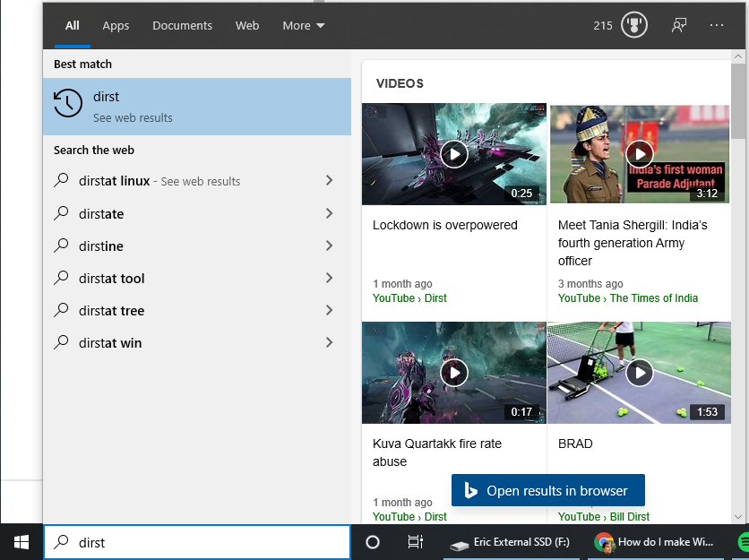Open the feedback person icon

click(x=679, y=25)
